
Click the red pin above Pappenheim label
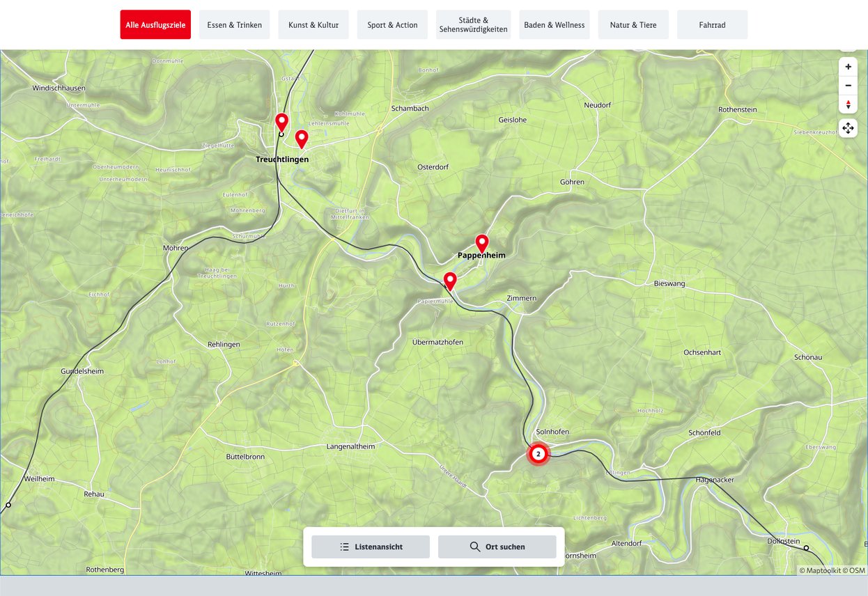(481, 242)
